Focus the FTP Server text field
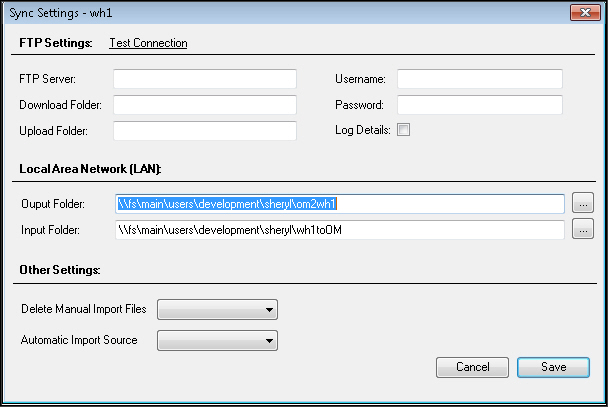Image resolution: width=608 pixels, height=407 pixels. click(205, 79)
